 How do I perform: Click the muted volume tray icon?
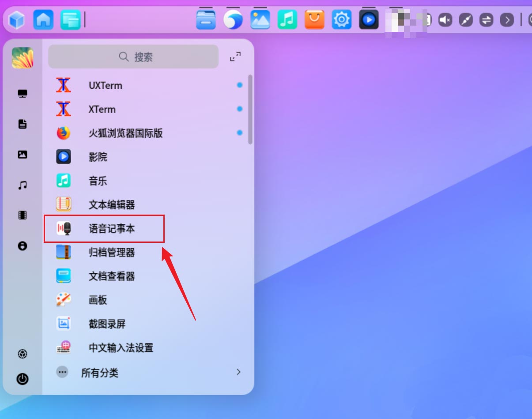445,20
